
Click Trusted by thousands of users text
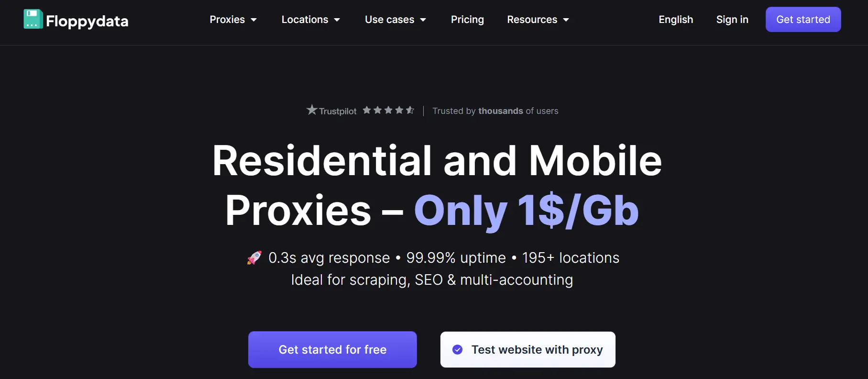click(495, 111)
